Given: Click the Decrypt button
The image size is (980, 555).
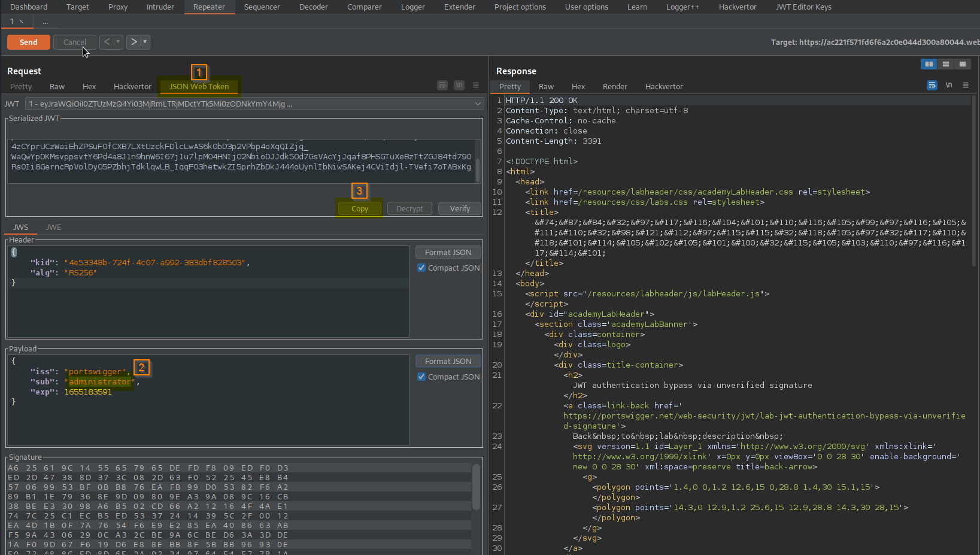Looking at the screenshot, I should coord(409,208).
